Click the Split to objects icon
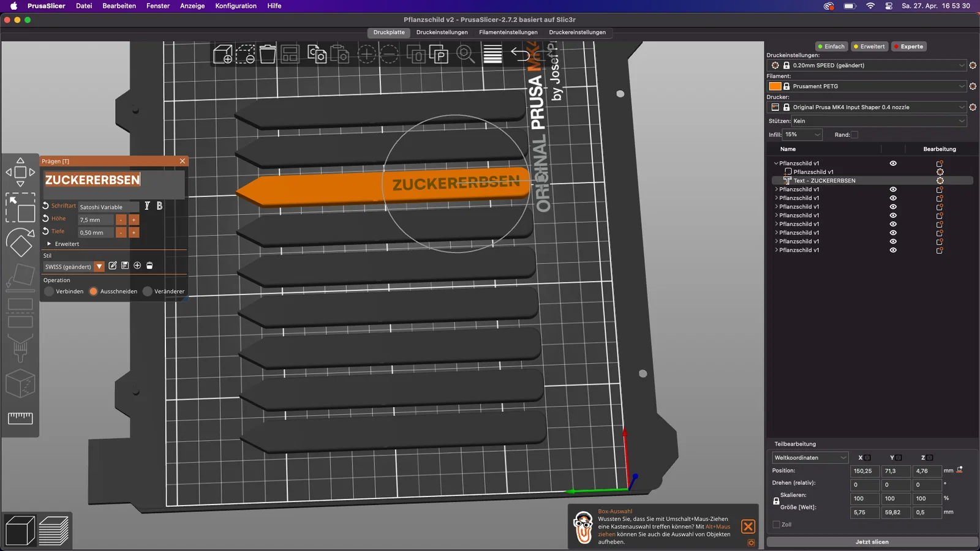The height and width of the screenshot is (551, 980). (x=417, y=54)
